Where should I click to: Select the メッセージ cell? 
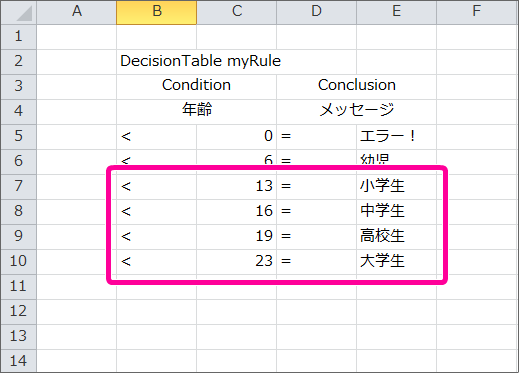pos(356,112)
